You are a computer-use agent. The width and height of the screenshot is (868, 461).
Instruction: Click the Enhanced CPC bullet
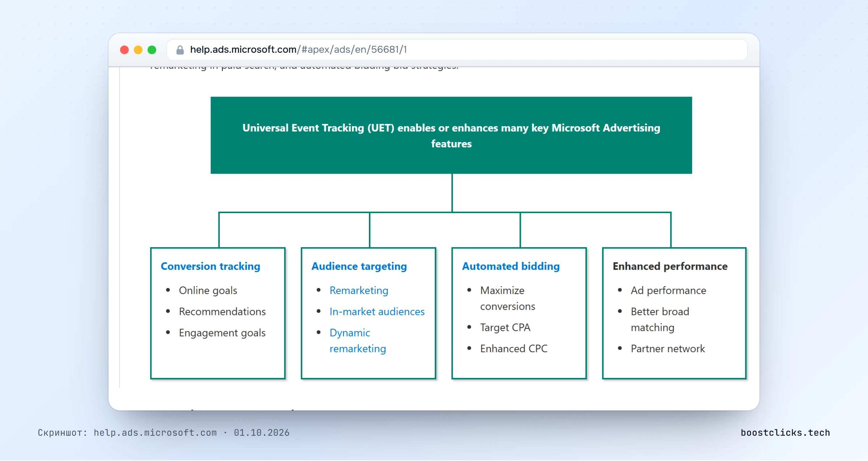(514, 349)
